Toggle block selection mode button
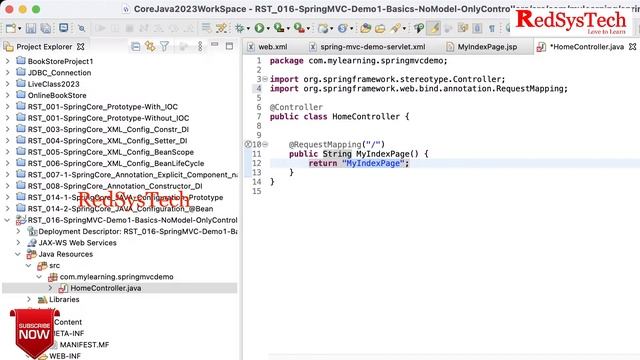Screen dimensions: 640x360 pyautogui.click(x=478, y=28)
